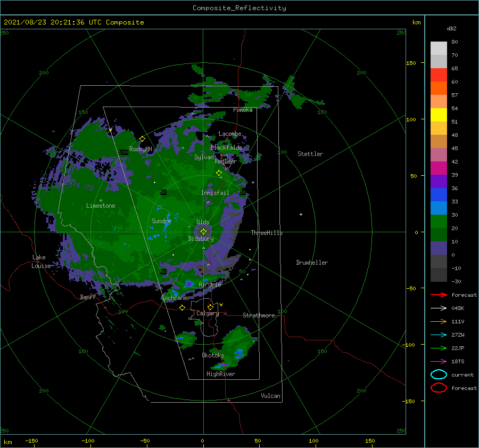Click the white 04DK arrow icon

coord(439,308)
